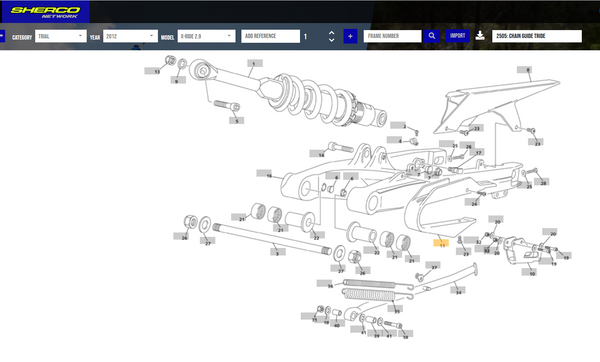
Task: Select part label 40 bushing
Action: (337, 324)
